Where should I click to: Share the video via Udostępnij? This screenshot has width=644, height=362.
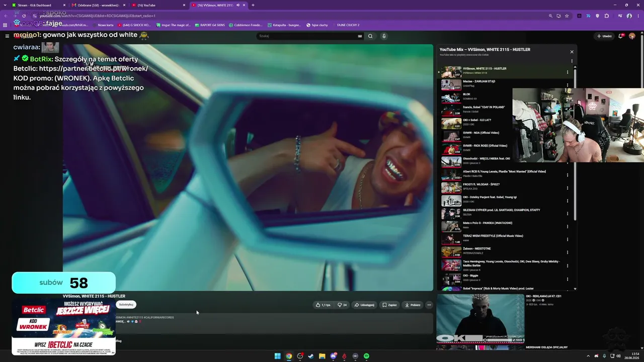[x=364, y=305]
